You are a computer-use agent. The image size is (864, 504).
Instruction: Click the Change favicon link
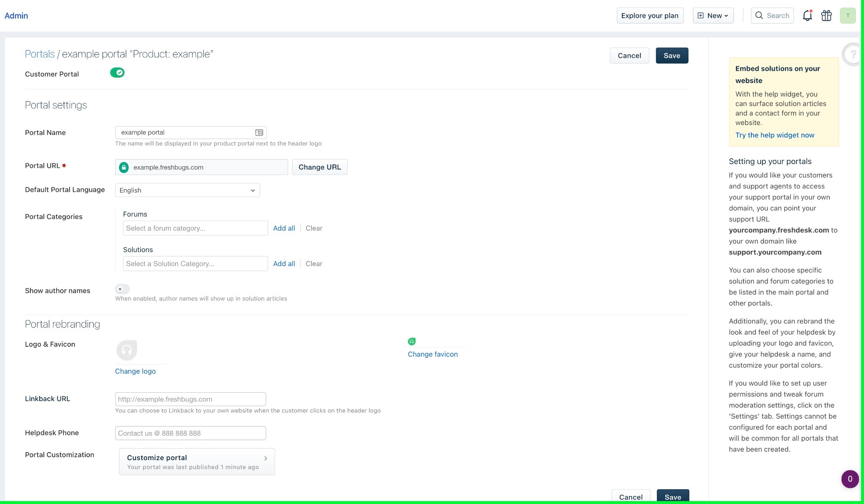pyautogui.click(x=432, y=354)
